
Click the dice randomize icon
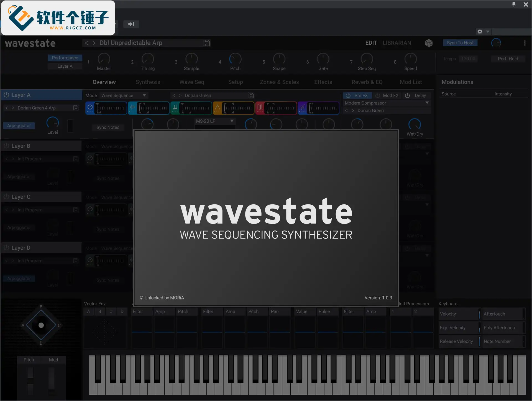(429, 43)
